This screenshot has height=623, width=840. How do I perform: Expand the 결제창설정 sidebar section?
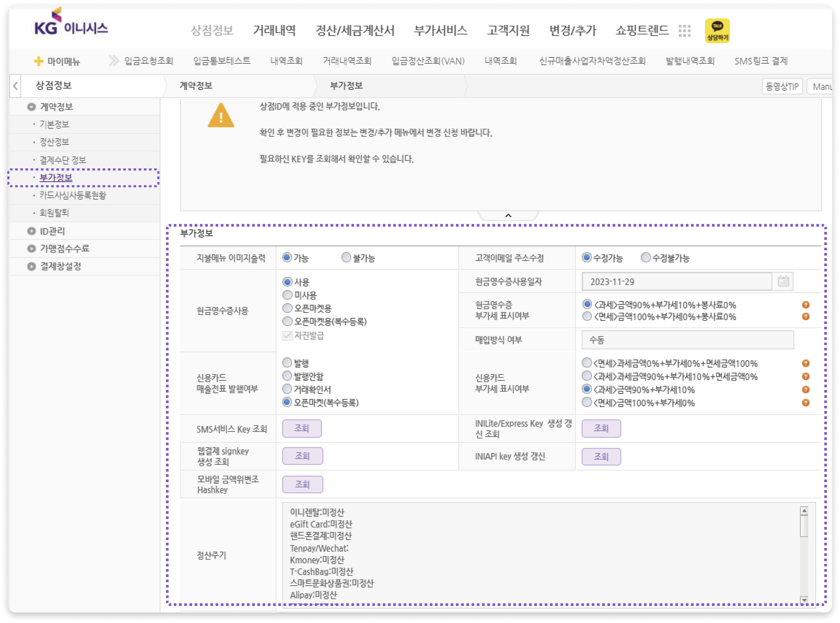click(x=31, y=266)
